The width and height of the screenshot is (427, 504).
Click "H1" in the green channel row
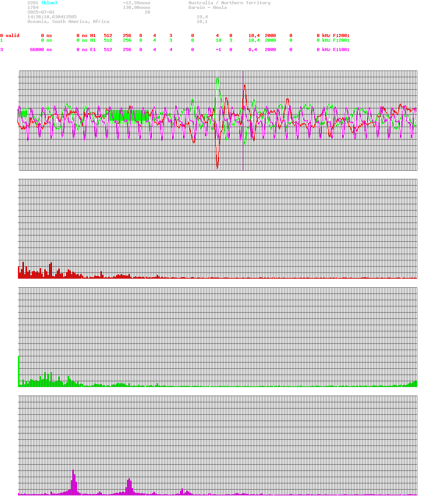(x=93, y=40)
